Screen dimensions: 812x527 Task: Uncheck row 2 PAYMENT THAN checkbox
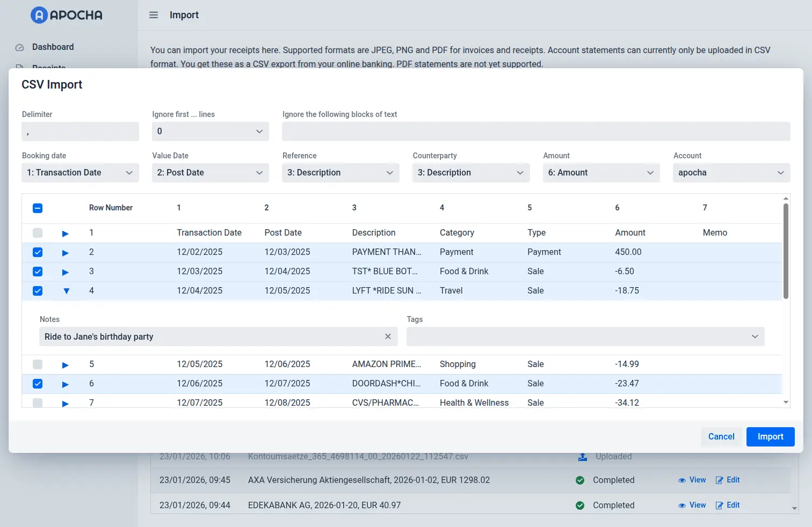point(37,252)
